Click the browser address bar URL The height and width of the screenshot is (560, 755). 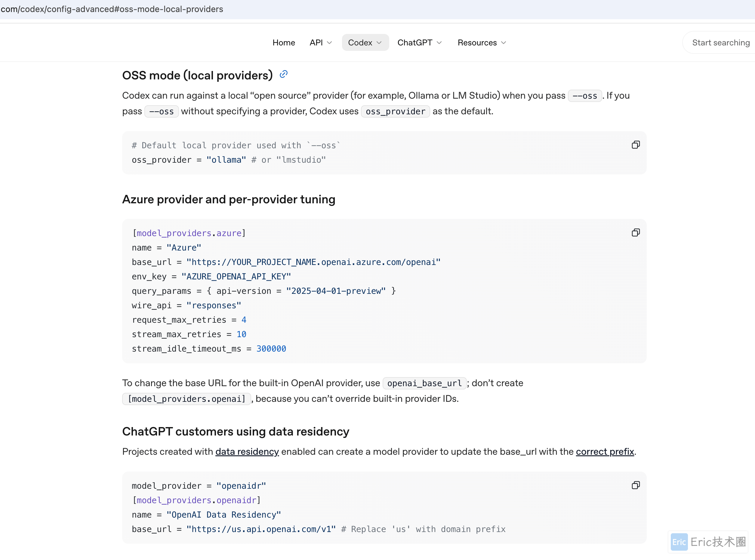(112, 9)
